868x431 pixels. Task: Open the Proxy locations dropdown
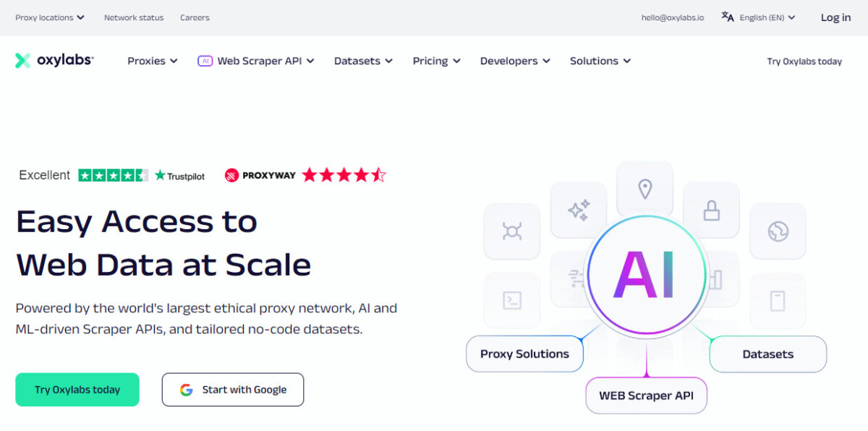point(50,17)
